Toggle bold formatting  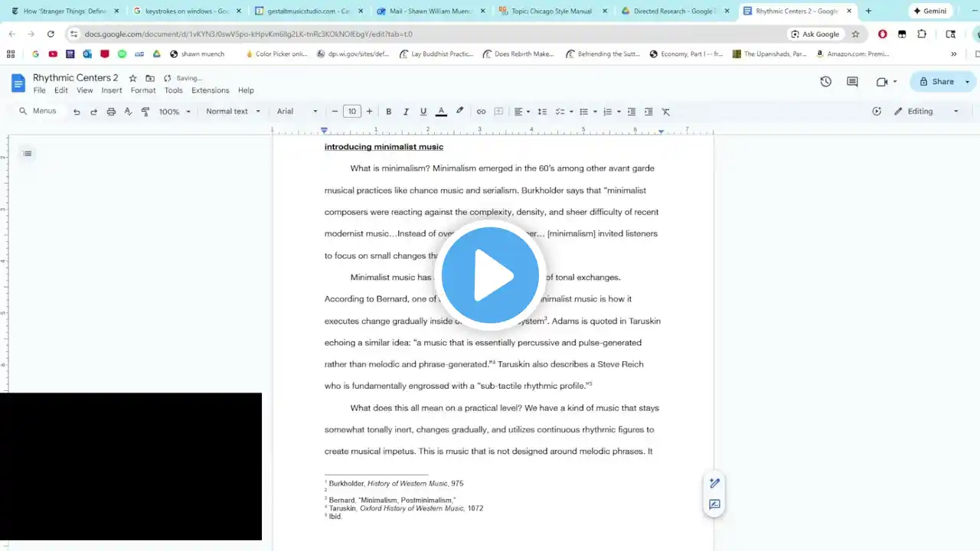tap(389, 112)
